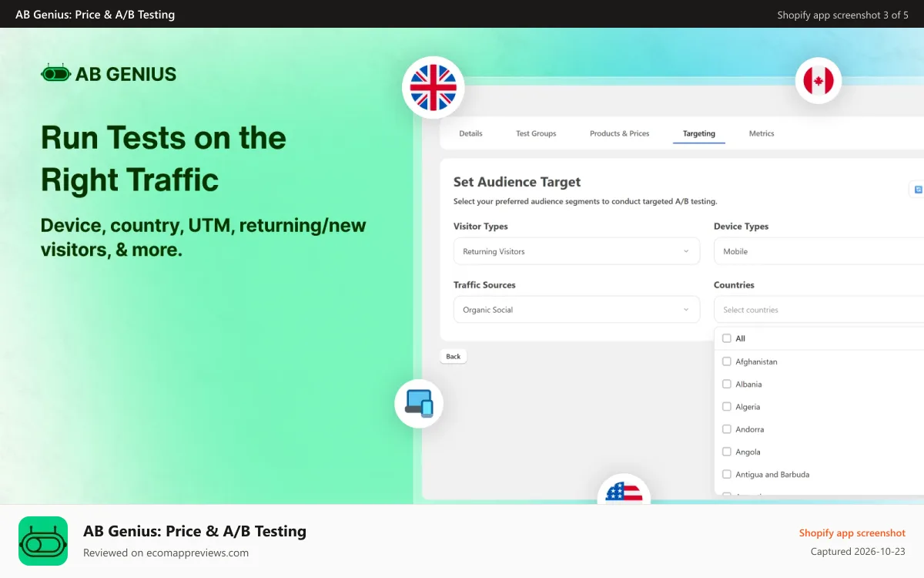Select the Algeria checkbox
Viewport: 924px width, 578px height.
(x=726, y=406)
